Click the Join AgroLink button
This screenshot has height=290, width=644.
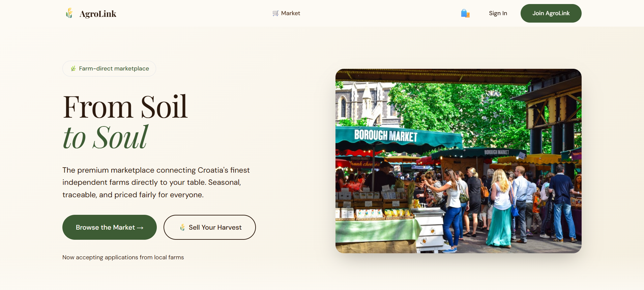[x=551, y=13]
